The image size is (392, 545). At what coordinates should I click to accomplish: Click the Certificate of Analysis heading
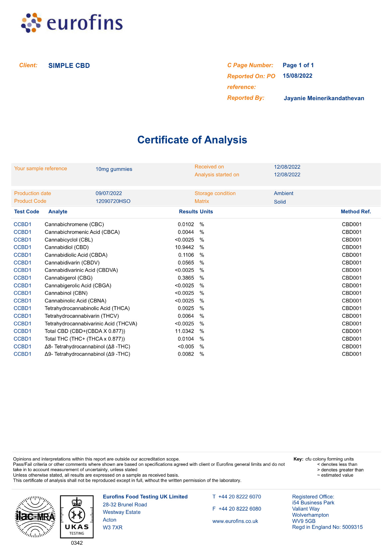tap(192, 140)
